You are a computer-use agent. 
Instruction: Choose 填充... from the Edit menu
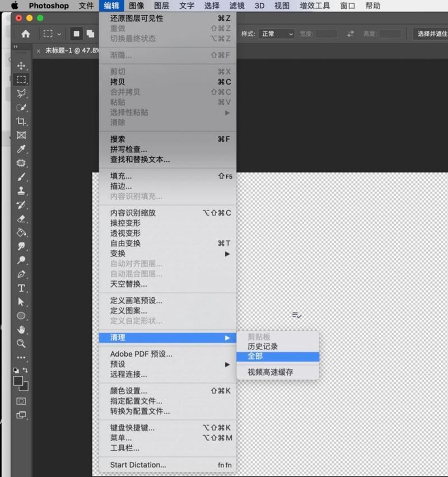tap(168, 176)
